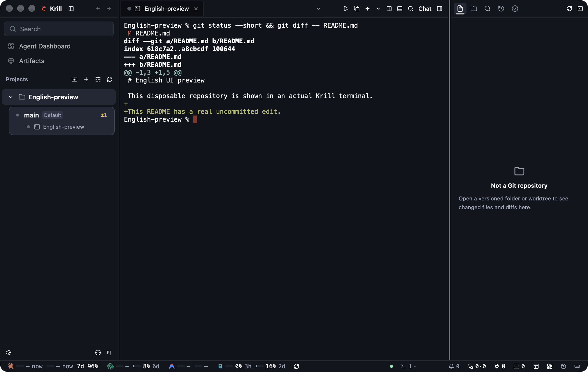588x372 pixels.
Task: Click the Claude usage indicator in status bar
Action: [53, 366]
